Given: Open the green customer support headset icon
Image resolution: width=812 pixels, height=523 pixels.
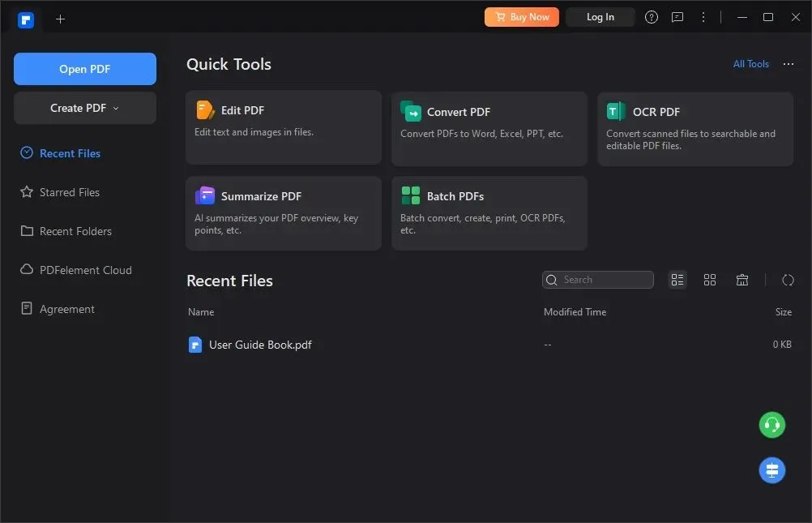Looking at the screenshot, I should coord(771,425).
